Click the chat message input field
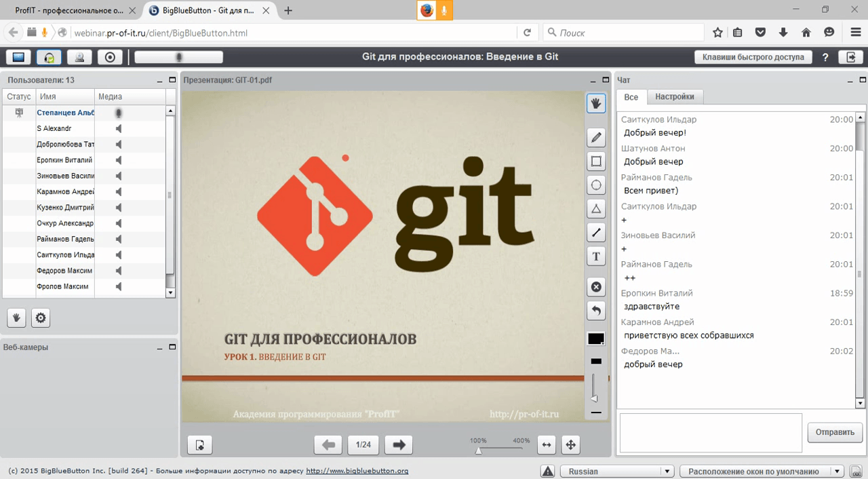 coord(710,432)
